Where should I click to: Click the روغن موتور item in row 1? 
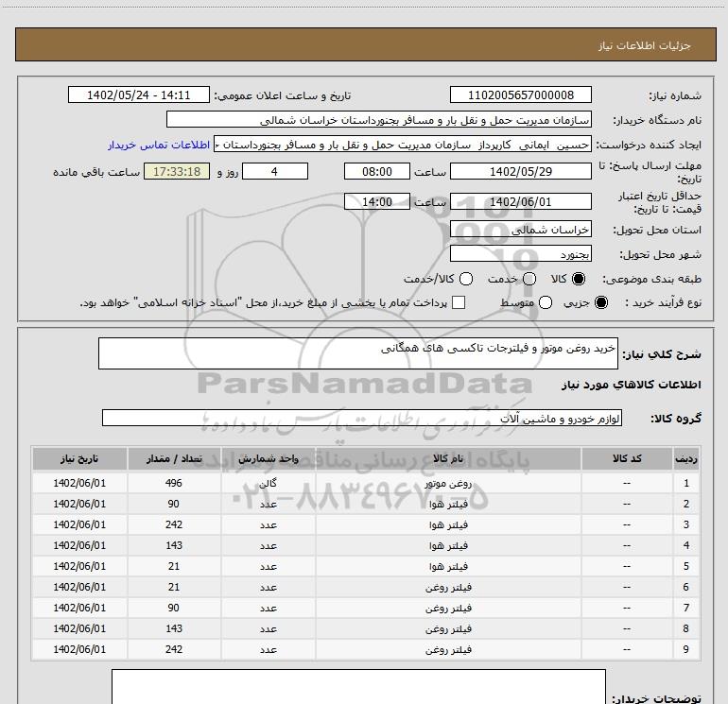[448, 484]
